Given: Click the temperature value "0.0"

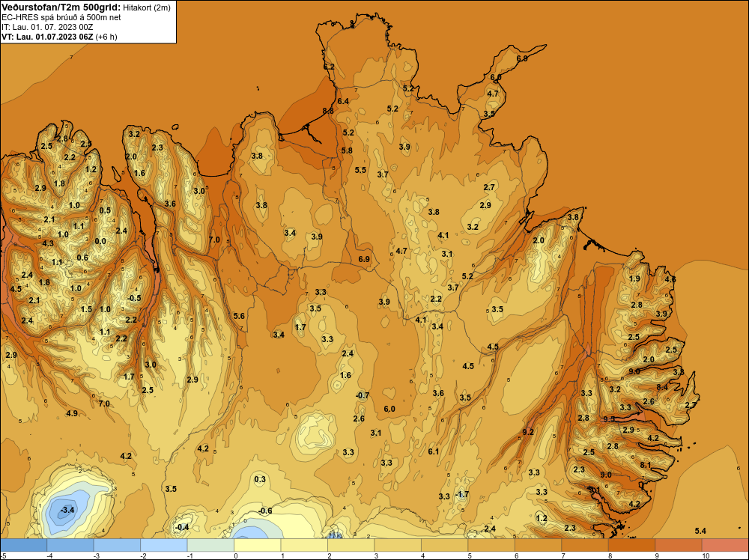Looking at the screenshot, I should click(100, 241).
